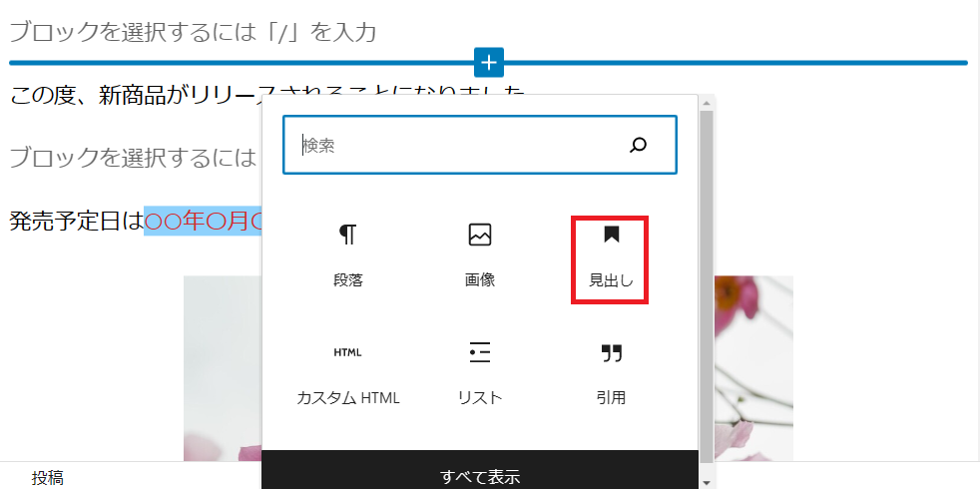Click the blue plus add-block button
The image size is (980, 489).
click(489, 62)
